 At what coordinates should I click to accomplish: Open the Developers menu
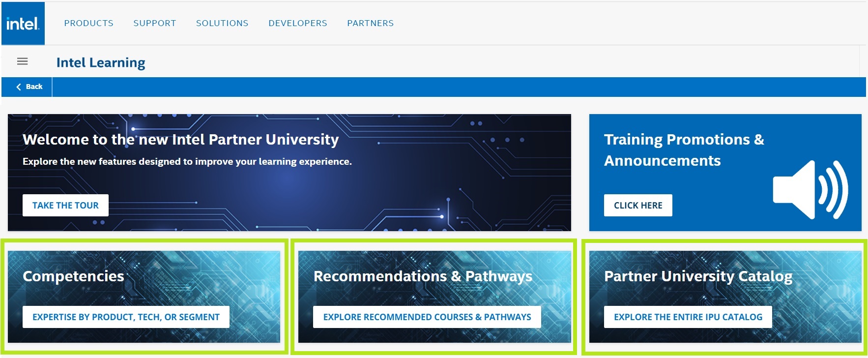(298, 23)
